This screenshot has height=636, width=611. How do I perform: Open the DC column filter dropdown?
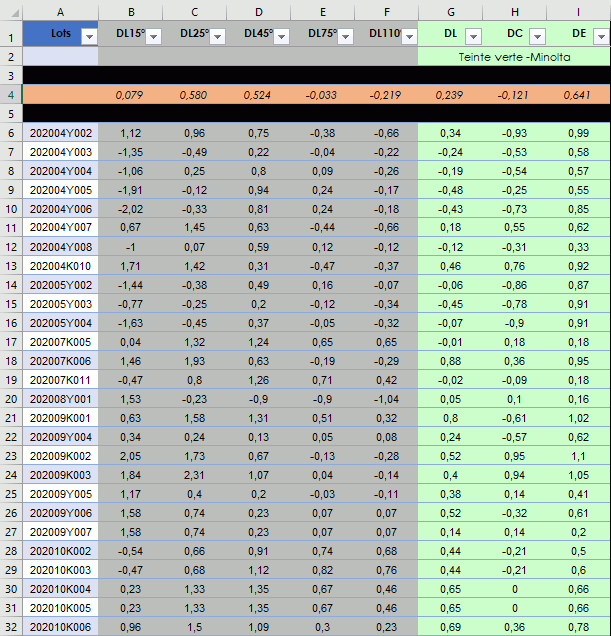pos(536,36)
